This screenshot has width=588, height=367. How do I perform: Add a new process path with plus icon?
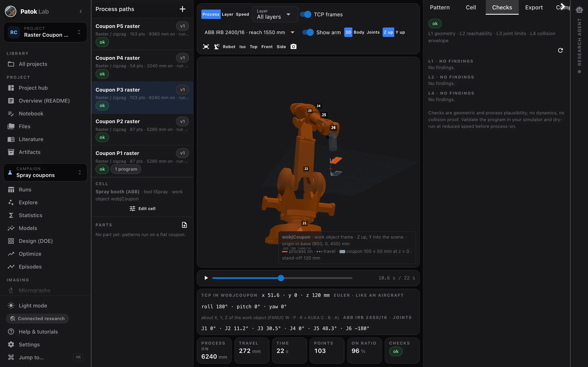coord(182,9)
